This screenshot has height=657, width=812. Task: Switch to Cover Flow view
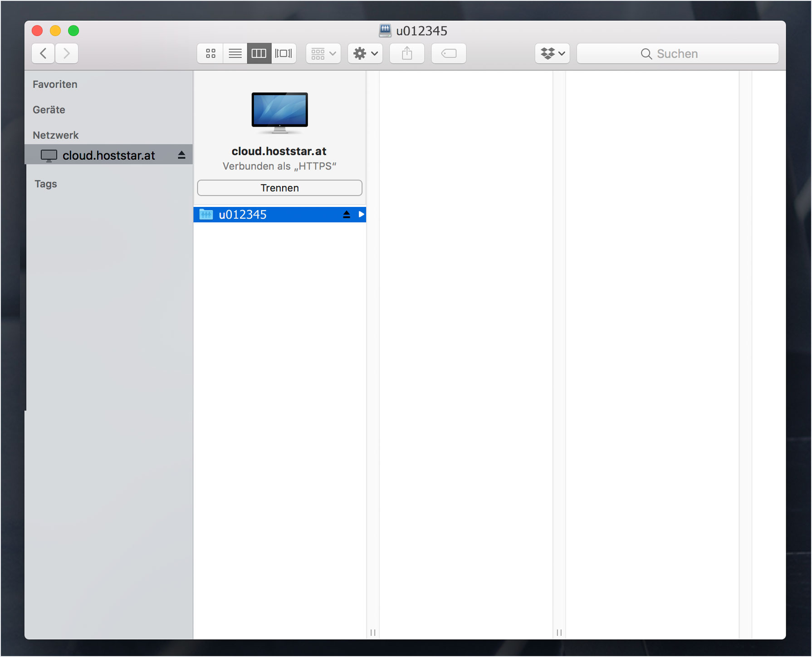tap(284, 54)
